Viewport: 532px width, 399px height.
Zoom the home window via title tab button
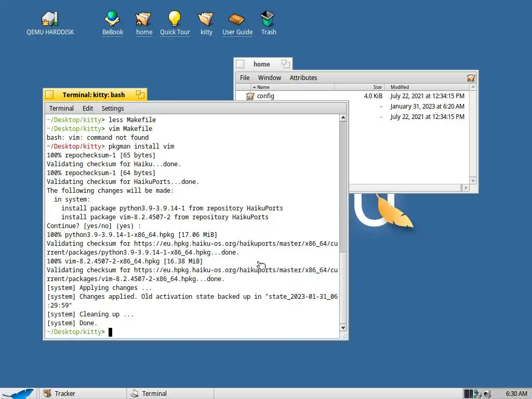(286, 64)
